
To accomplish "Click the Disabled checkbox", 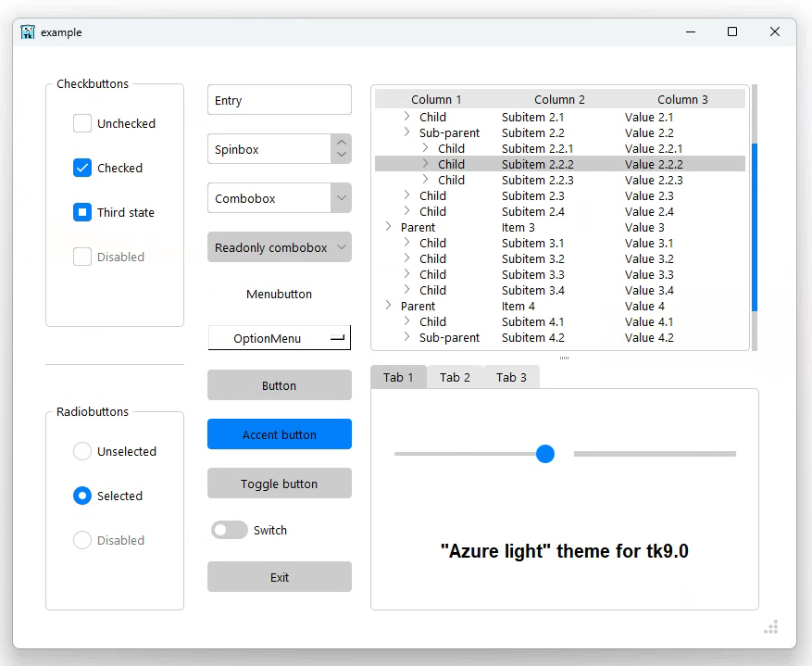I will (x=81, y=257).
